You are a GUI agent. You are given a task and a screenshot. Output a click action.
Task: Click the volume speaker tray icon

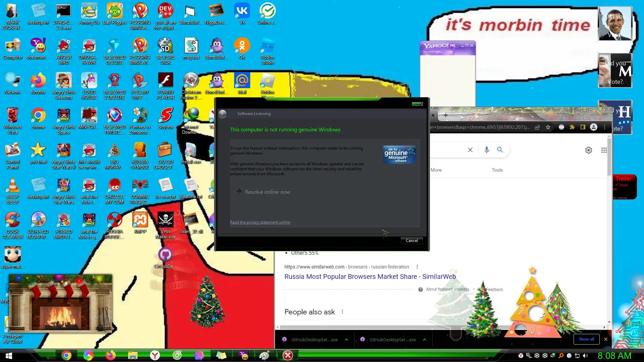[x=585, y=356]
